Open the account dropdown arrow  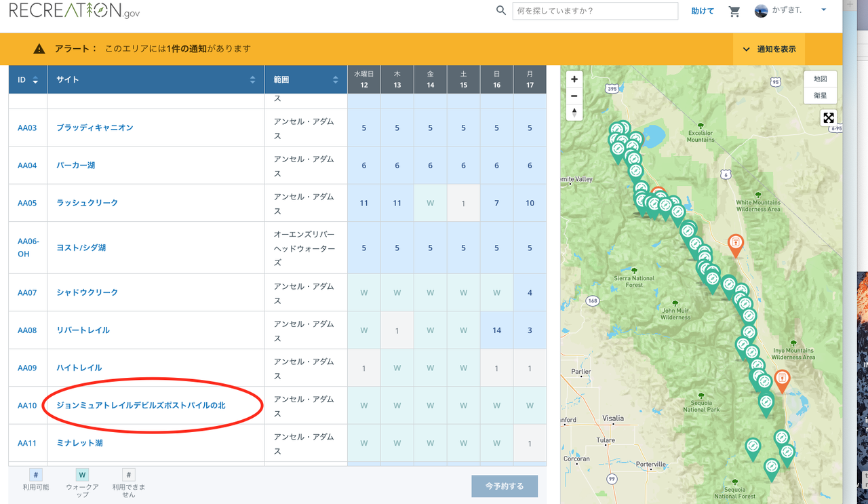(x=823, y=10)
